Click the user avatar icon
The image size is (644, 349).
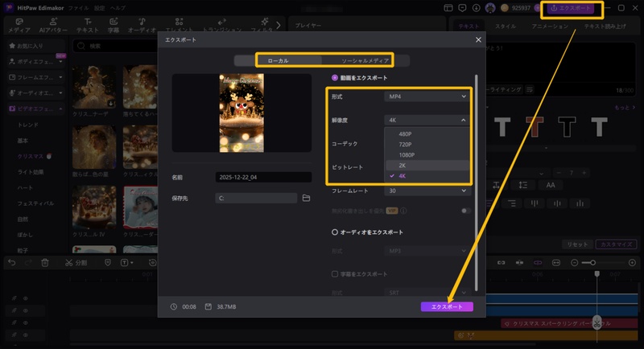tap(490, 8)
